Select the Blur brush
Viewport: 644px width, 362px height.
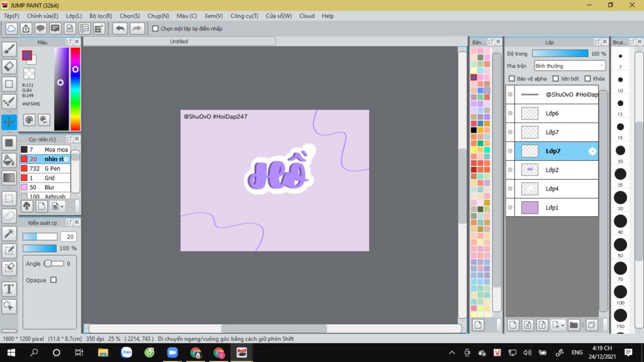[45, 187]
